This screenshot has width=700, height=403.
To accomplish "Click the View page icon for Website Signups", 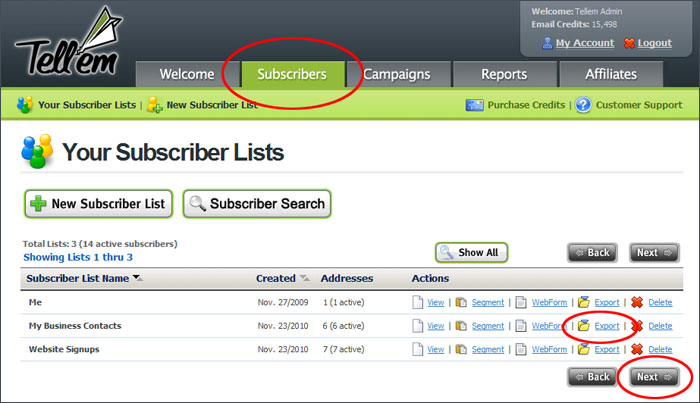I will click(417, 349).
